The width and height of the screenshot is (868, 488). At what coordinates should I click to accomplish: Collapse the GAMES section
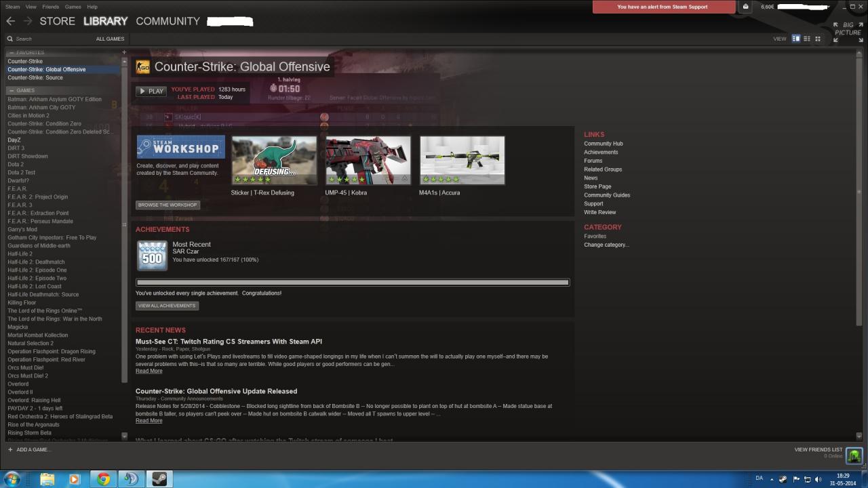(x=10, y=90)
